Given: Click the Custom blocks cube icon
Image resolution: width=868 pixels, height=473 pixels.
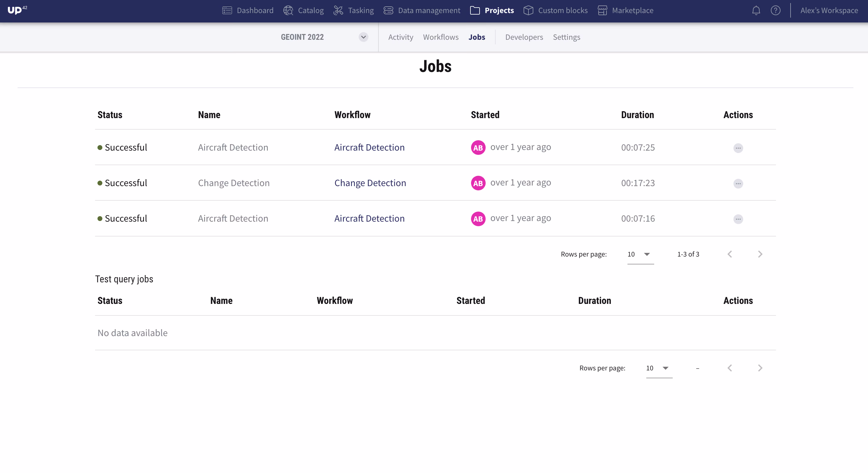Looking at the screenshot, I should pos(528,10).
